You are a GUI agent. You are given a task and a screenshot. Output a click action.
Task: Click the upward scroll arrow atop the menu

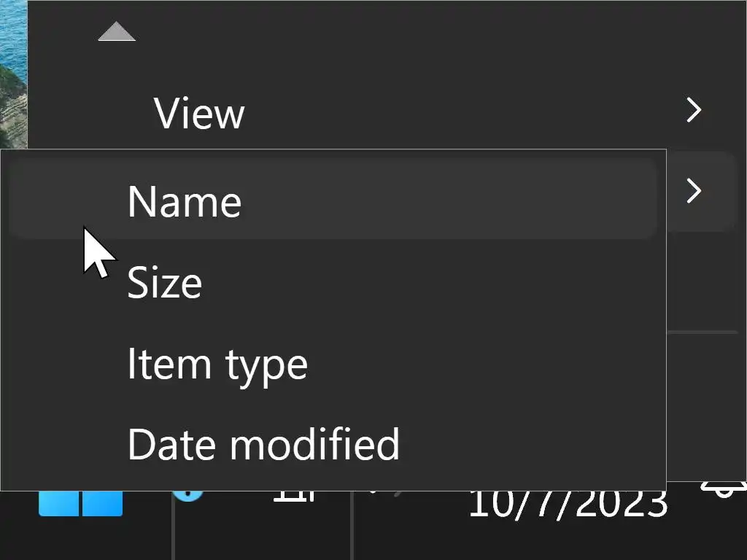[x=117, y=32]
